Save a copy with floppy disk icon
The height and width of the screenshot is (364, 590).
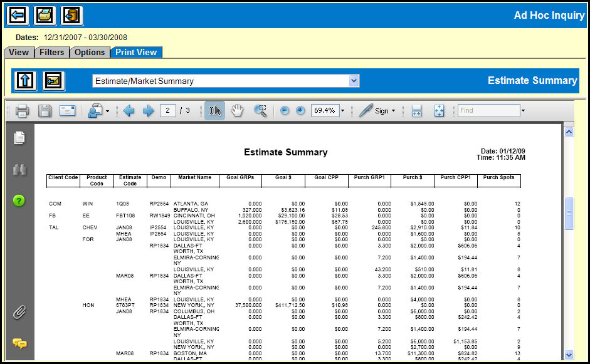pyautogui.click(x=45, y=110)
